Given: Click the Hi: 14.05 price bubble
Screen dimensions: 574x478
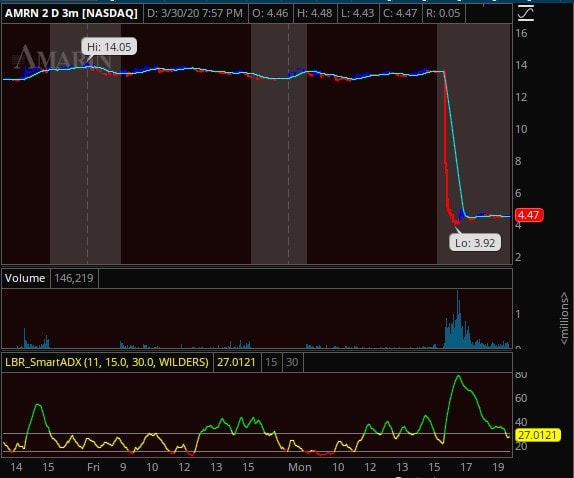Looking at the screenshot, I should tap(109, 47).
